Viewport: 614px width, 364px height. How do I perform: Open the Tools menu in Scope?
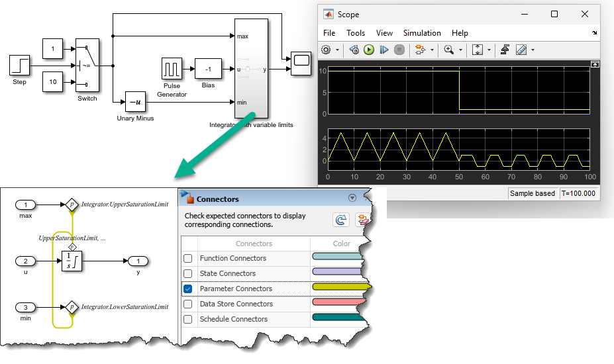[356, 33]
